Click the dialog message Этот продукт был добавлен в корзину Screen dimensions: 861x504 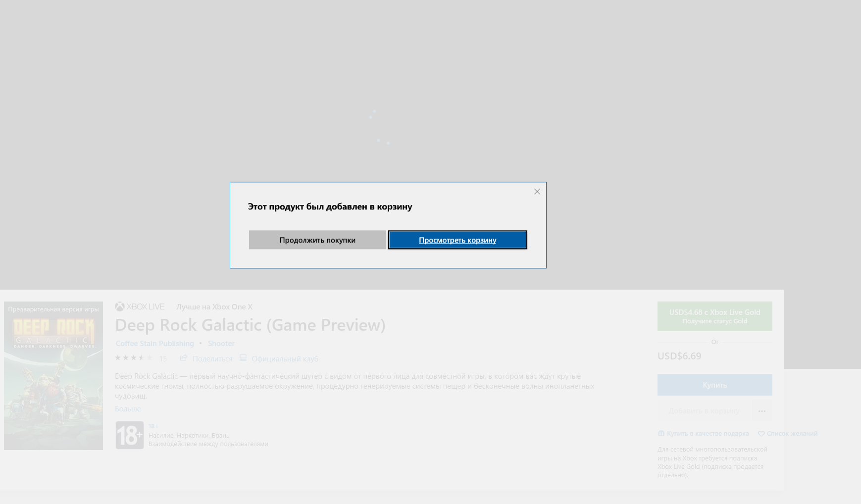click(330, 206)
